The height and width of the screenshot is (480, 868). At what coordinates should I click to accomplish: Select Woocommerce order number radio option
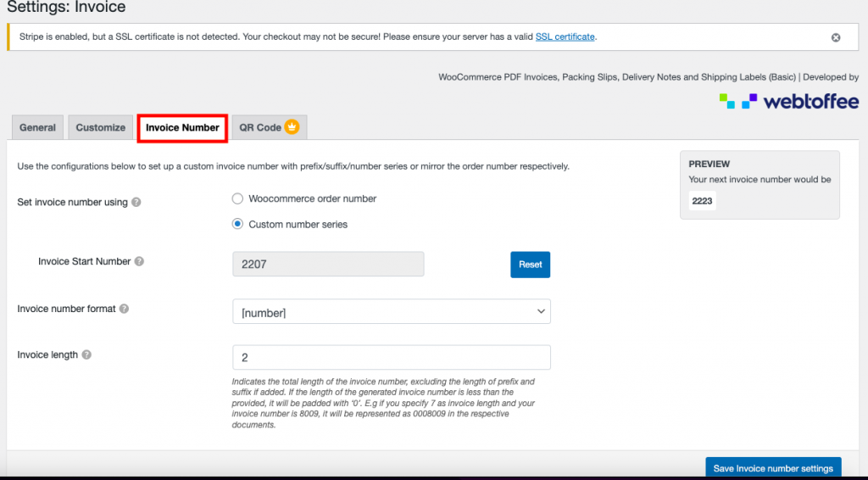click(237, 198)
